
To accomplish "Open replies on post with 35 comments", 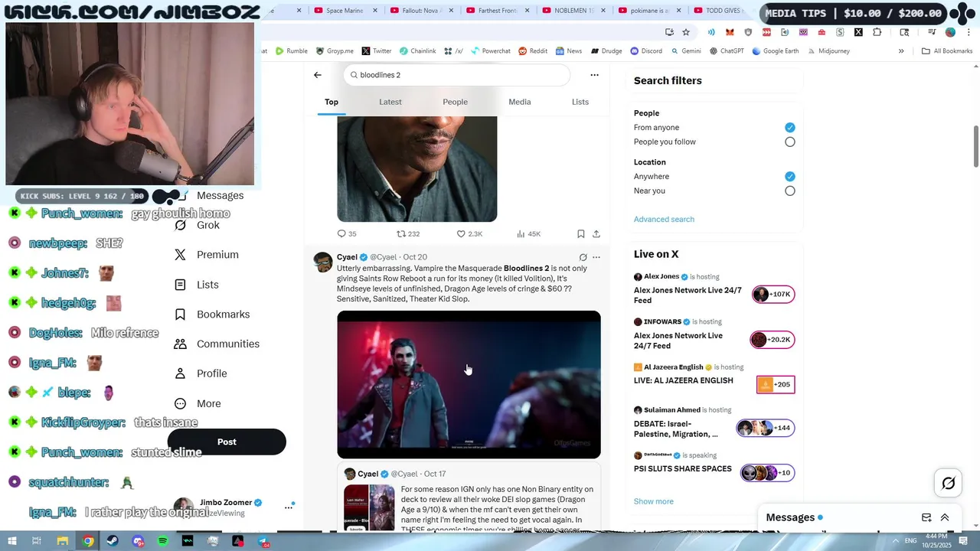I will (347, 234).
